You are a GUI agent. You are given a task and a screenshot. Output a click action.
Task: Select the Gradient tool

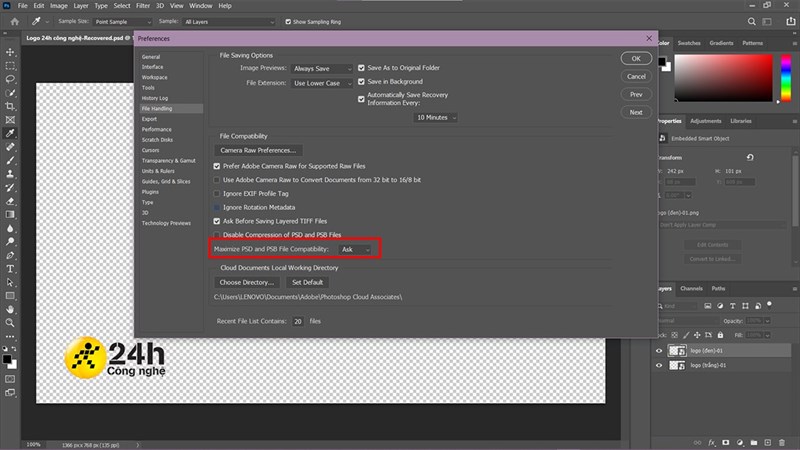10,214
